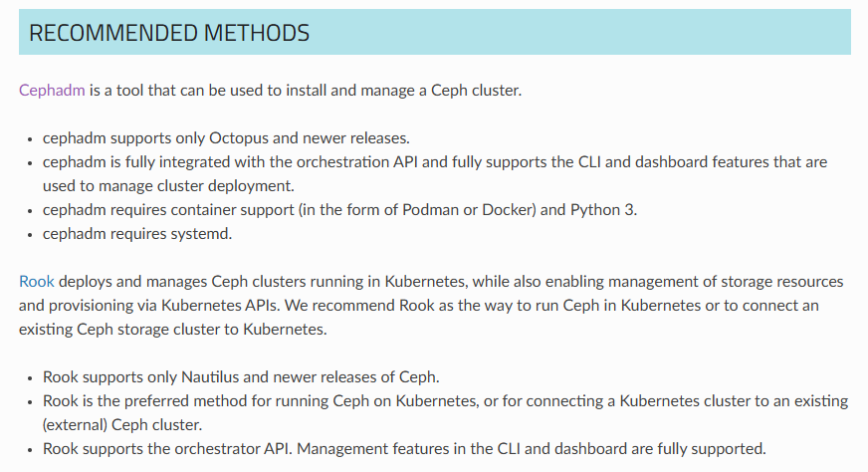Click the RECOMMENDED METHODS heading
Image resolution: width=868 pixels, height=472 pixels.
169,33
